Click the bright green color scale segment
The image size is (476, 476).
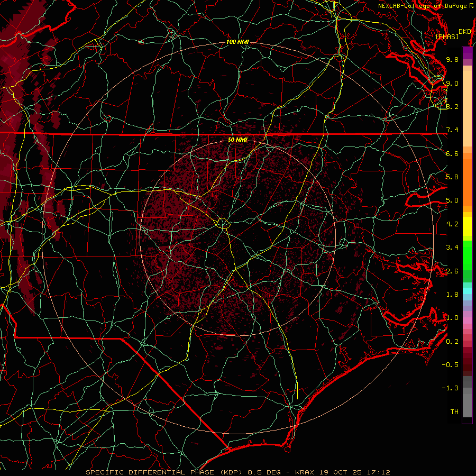click(x=467, y=254)
